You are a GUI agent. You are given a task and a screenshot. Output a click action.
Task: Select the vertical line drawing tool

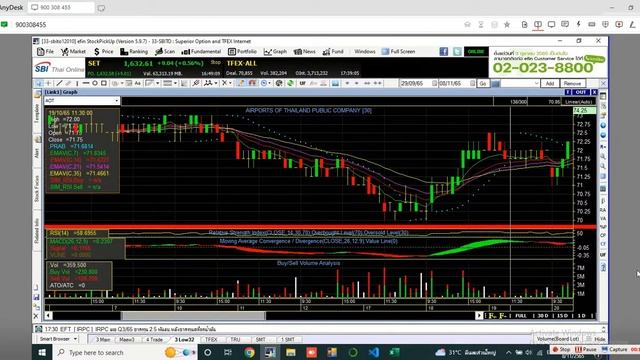tap(77, 83)
